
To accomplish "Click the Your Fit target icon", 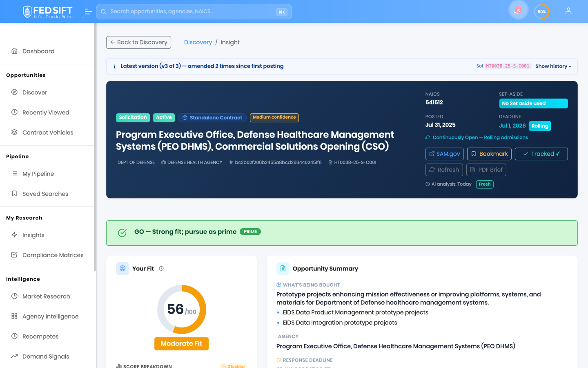I will pos(122,269).
